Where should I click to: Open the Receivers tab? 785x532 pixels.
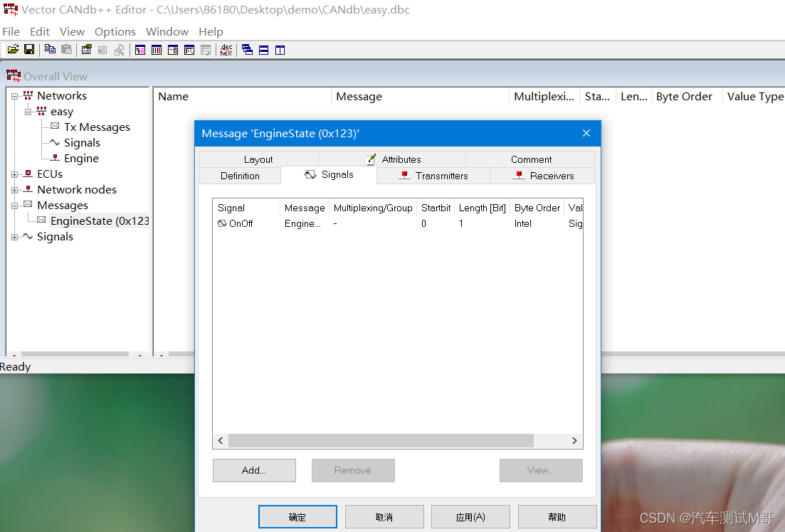point(543,176)
